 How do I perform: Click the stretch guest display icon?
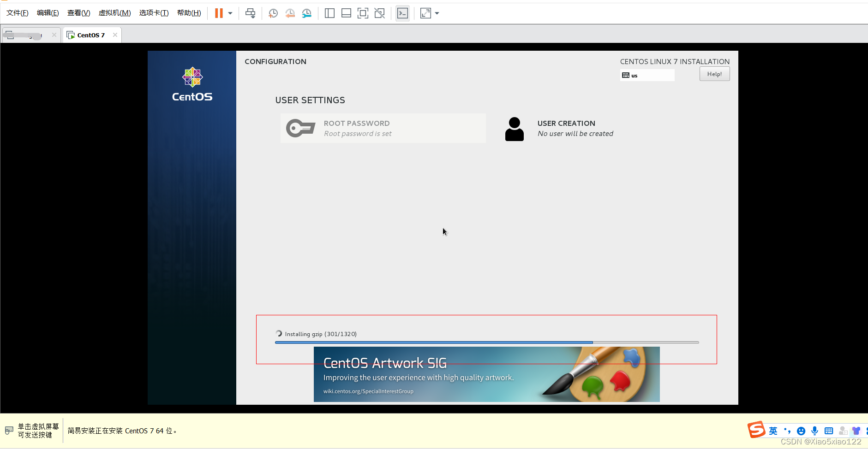click(425, 13)
